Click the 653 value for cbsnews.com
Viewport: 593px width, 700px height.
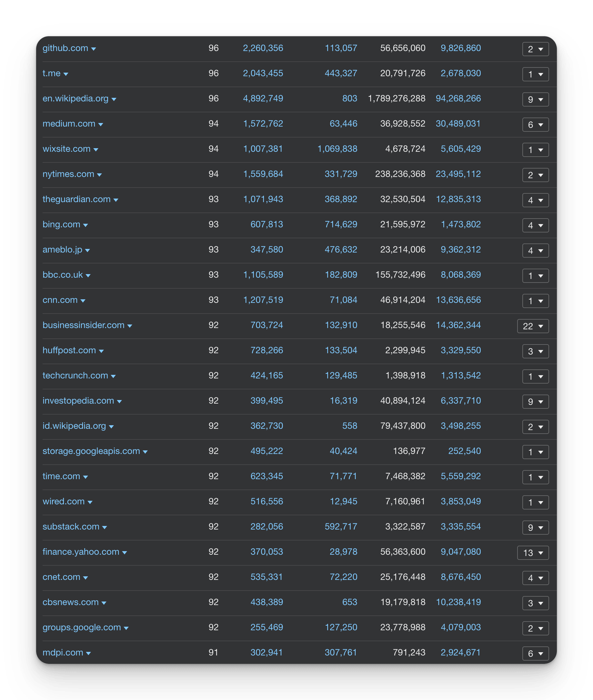point(350,602)
